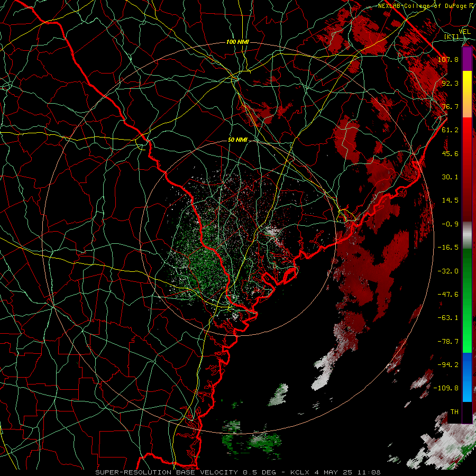Click the -94.2 legend value
The width and height of the screenshot is (476, 476).
coord(448,364)
